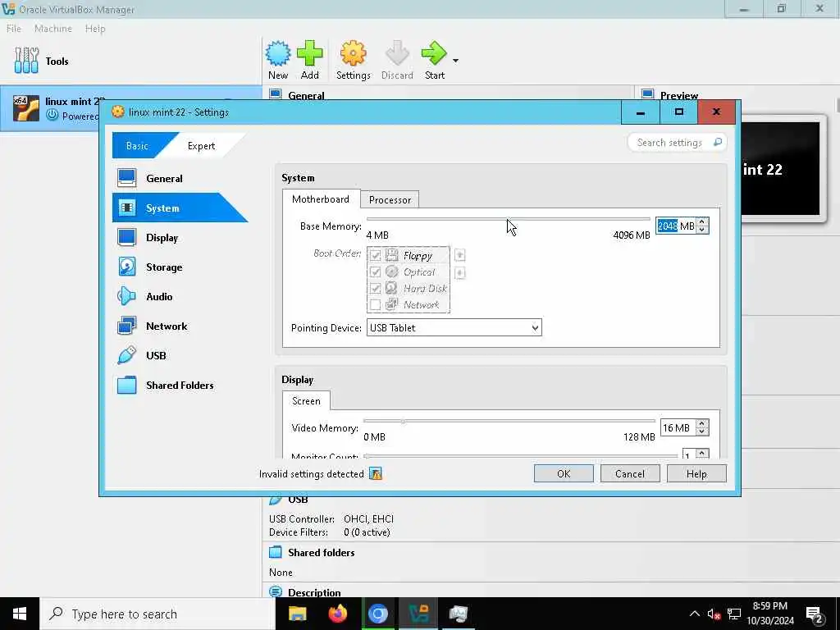Click the invalid settings warning icon
The image size is (840, 630).
click(x=376, y=473)
